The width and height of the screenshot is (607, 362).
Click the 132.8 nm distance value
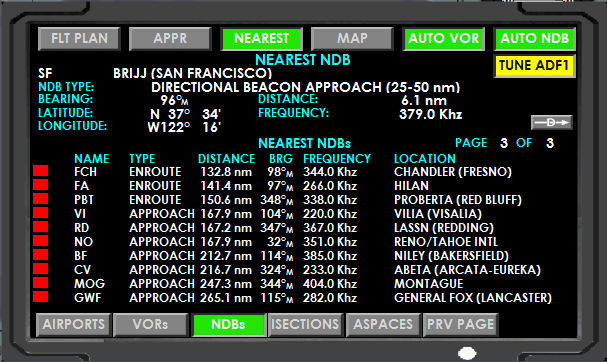tap(226, 172)
